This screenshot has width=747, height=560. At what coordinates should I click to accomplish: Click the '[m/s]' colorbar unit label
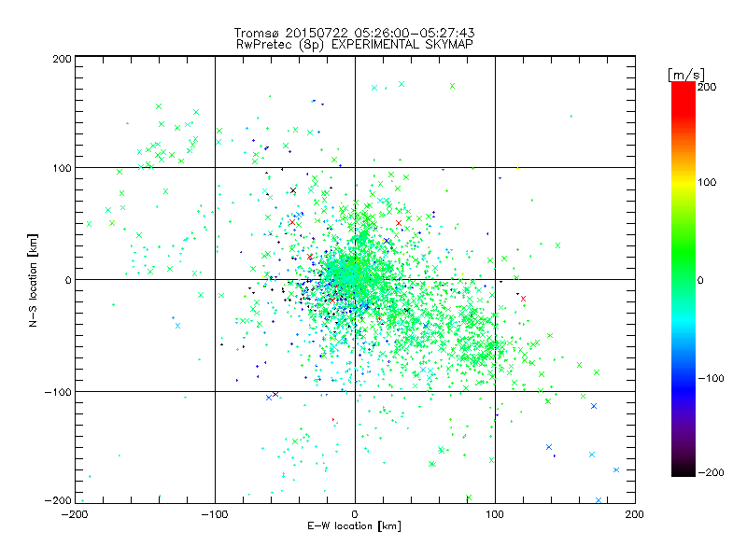685,75
